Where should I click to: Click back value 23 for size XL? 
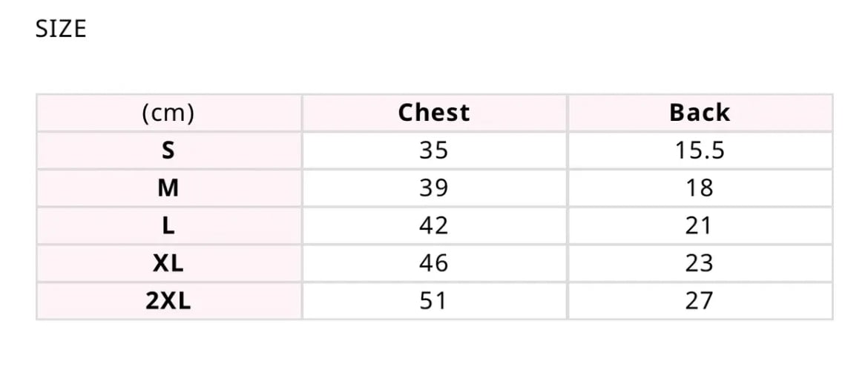700,263
